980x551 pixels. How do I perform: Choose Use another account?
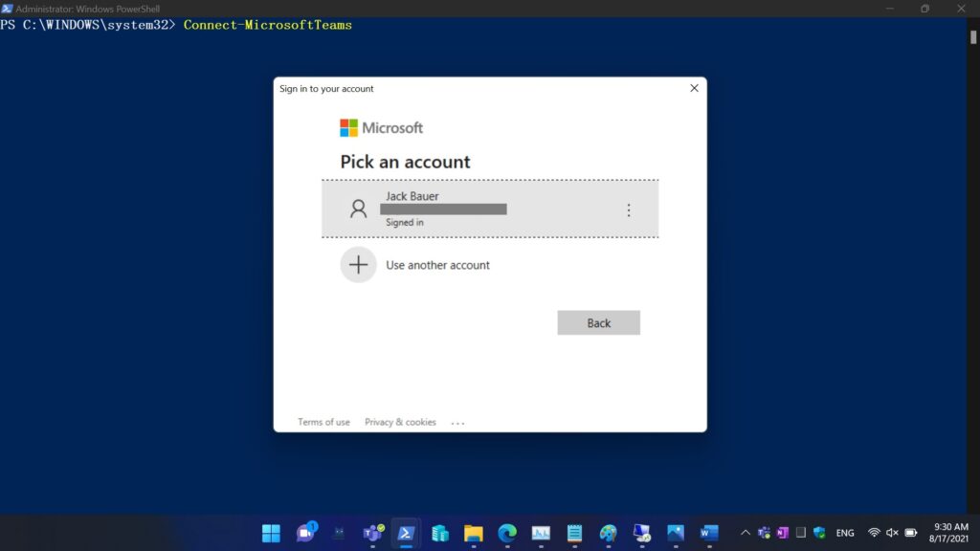(x=437, y=265)
